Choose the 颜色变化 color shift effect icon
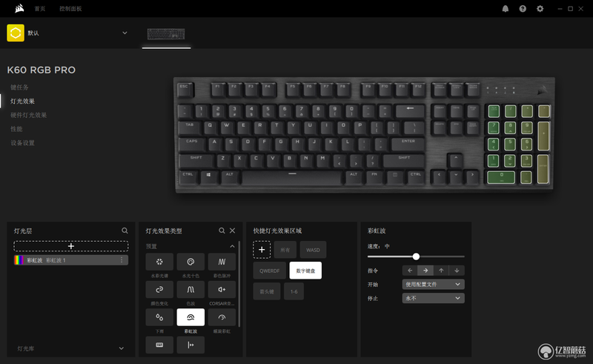 [159, 289]
